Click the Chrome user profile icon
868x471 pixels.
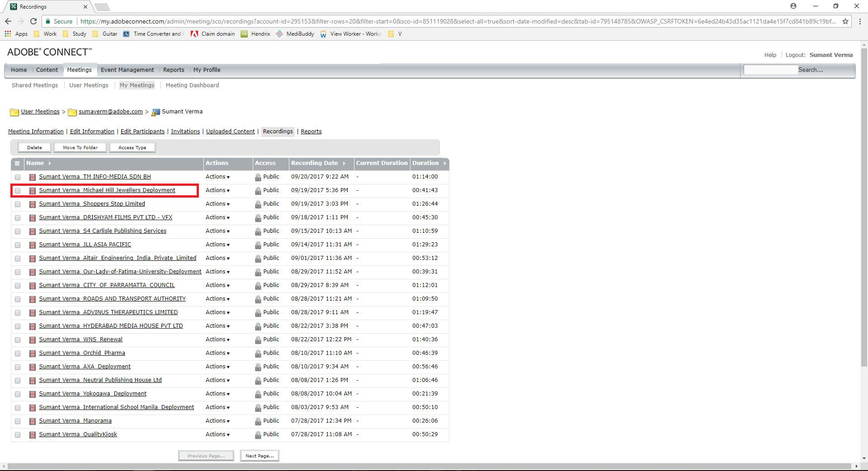[x=793, y=6]
